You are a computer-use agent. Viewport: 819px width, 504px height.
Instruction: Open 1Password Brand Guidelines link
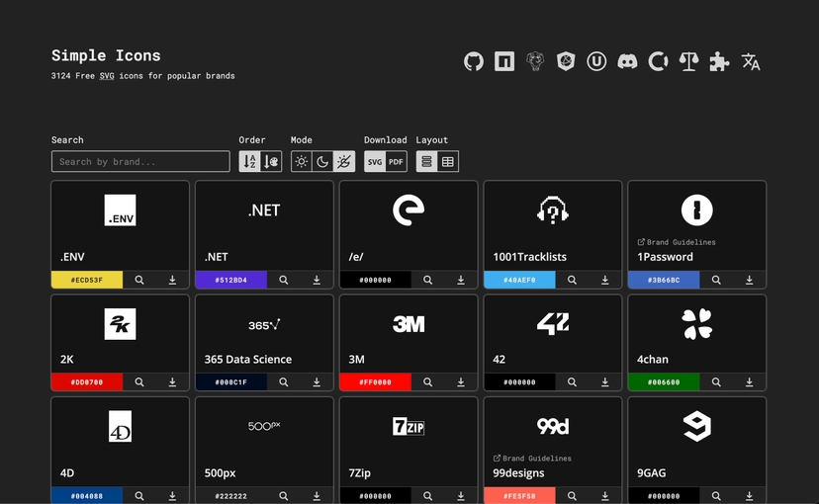click(681, 242)
